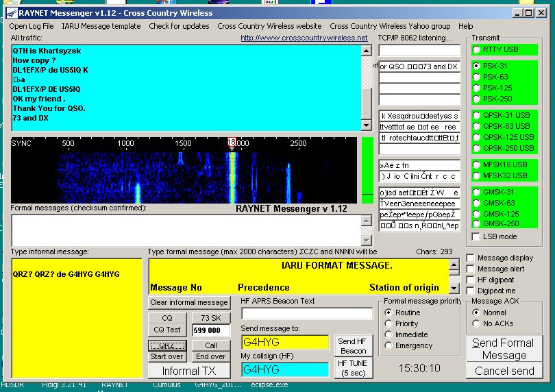Select No ACKs option

pos(476,323)
